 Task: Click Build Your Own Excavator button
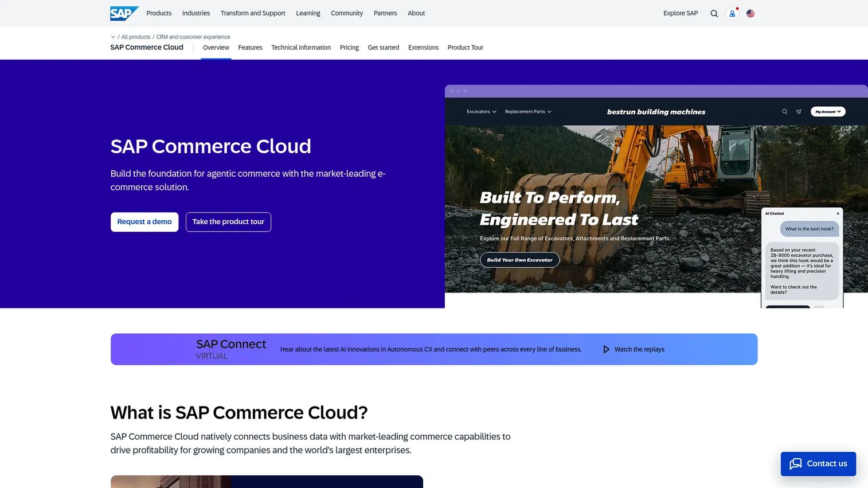click(519, 260)
